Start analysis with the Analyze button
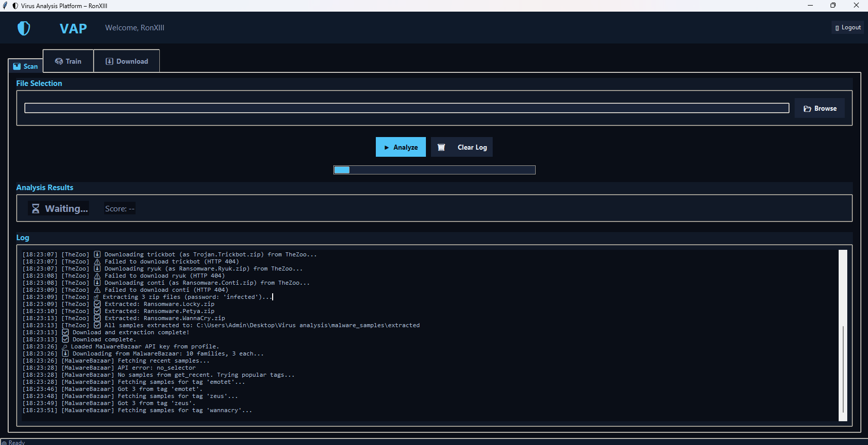This screenshot has height=445, width=868. [x=401, y=147]
